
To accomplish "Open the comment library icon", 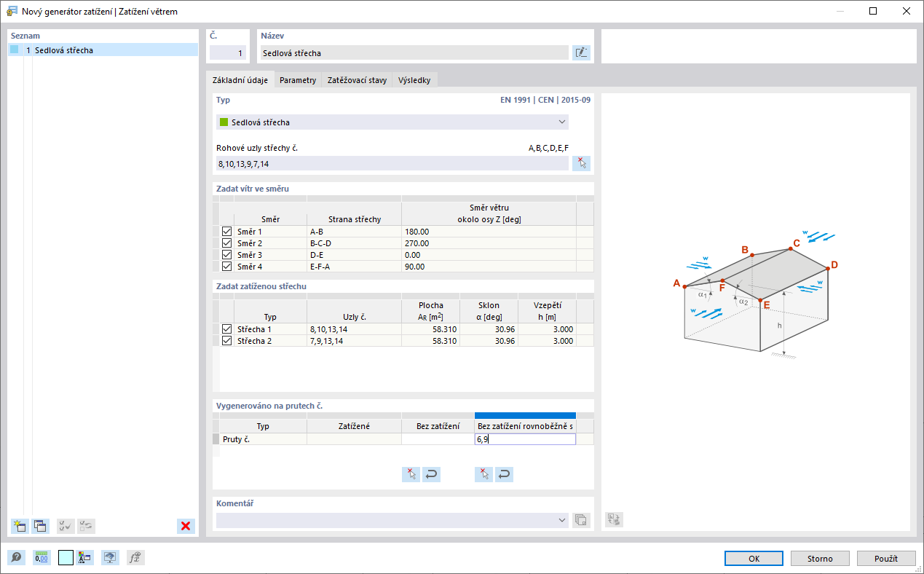I will click(581, 520).
